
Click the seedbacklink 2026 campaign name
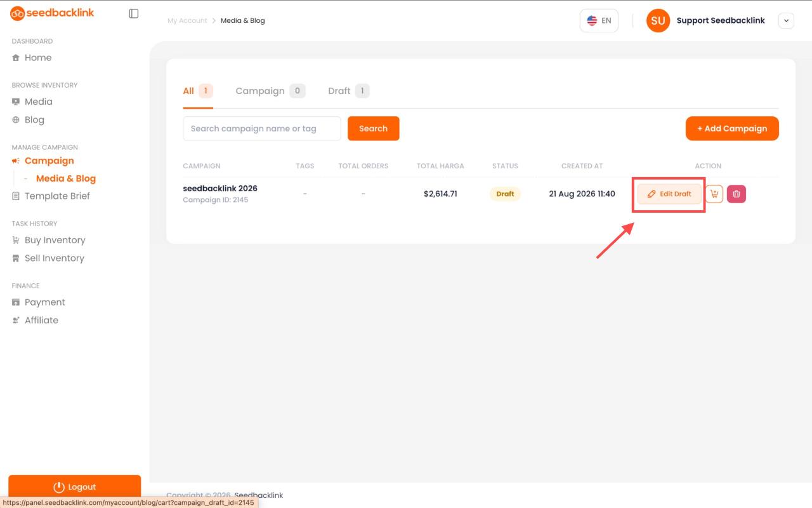pyautogui.click(x=220, y=189)
